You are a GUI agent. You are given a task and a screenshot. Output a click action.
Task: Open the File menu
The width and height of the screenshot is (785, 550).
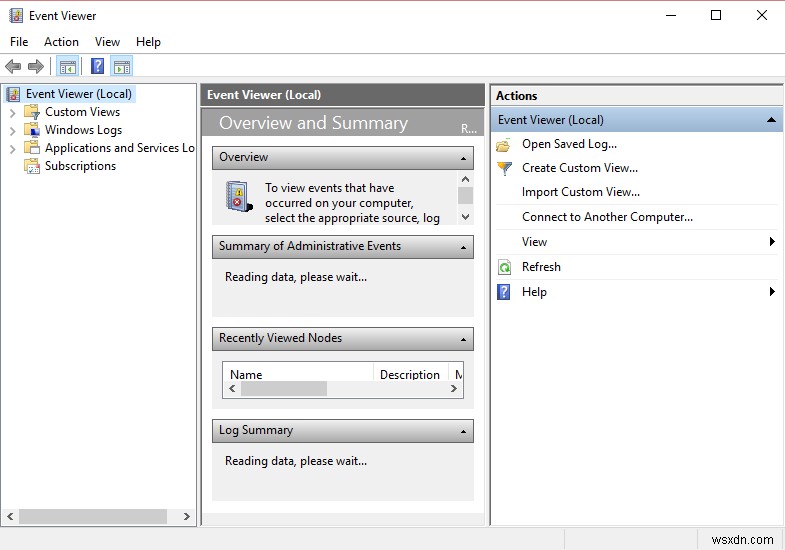click(19, 42)
